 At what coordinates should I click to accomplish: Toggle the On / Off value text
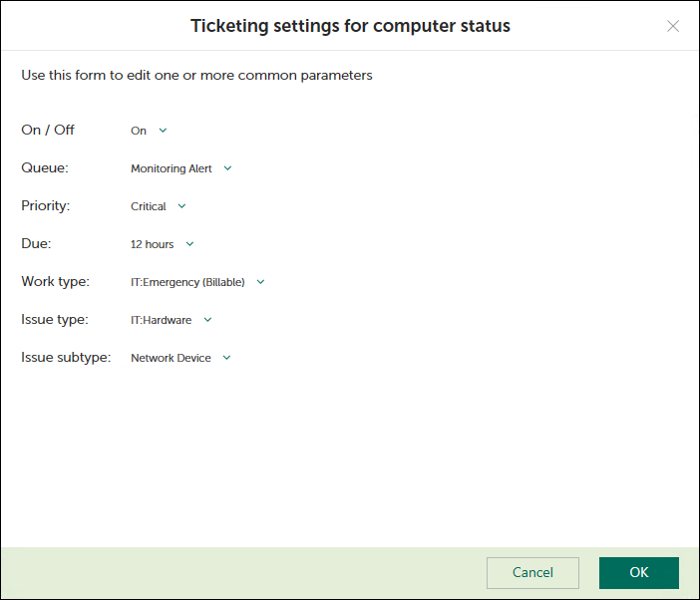point(139,131)
